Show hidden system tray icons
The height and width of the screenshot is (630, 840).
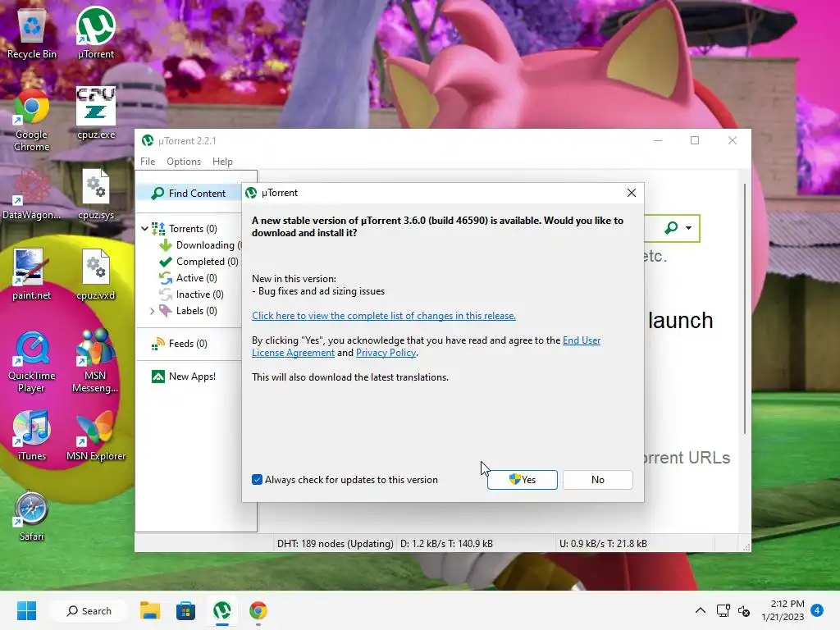[x=701, y=610]
